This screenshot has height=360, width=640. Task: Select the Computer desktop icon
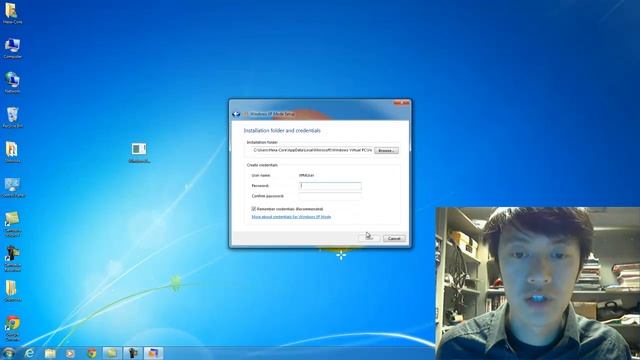pos(12,49)
